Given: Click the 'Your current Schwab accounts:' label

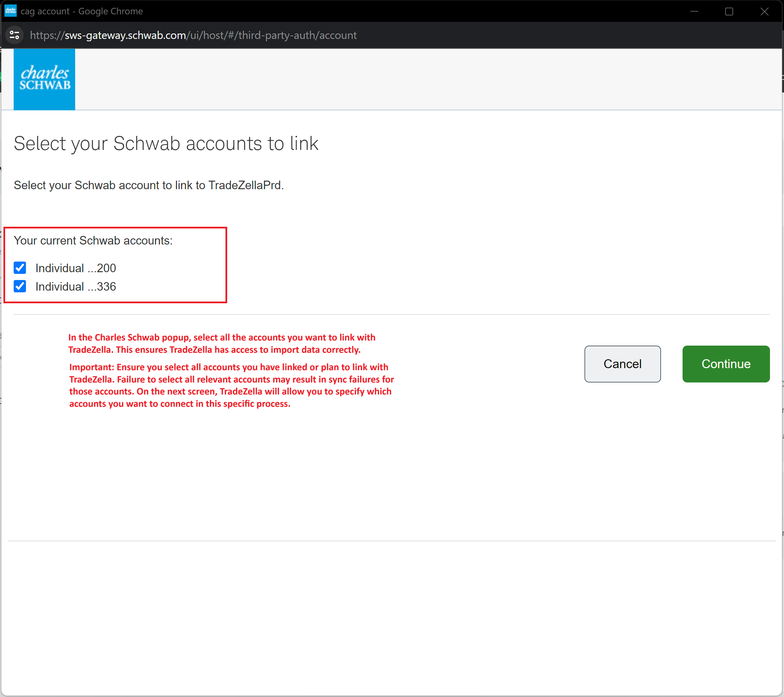Looking at the screenshot, I should (x=93, y=240).
